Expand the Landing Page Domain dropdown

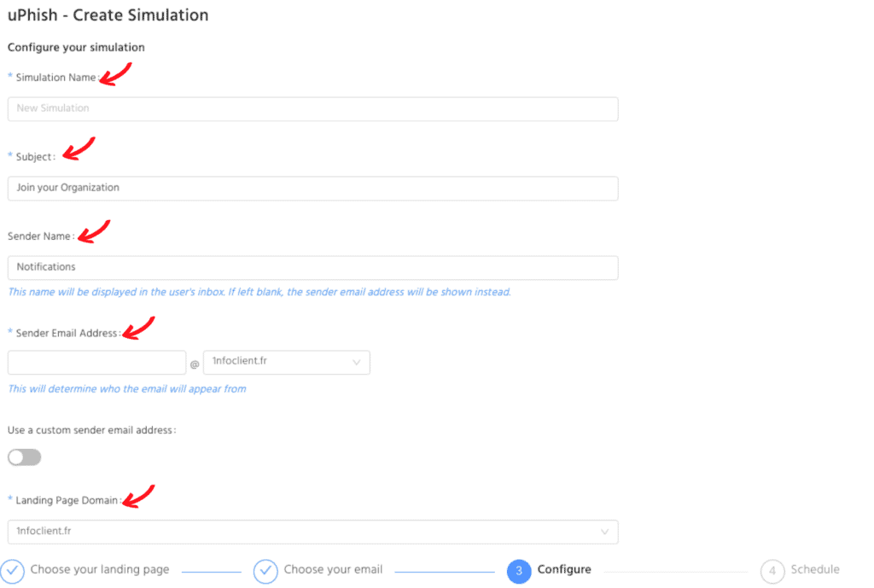click(312, 531)
